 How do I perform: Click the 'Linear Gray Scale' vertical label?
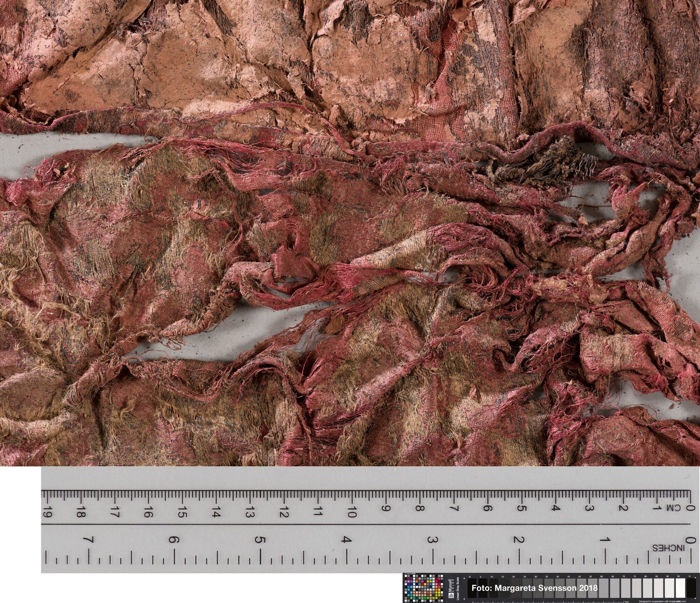coord(458,588)
